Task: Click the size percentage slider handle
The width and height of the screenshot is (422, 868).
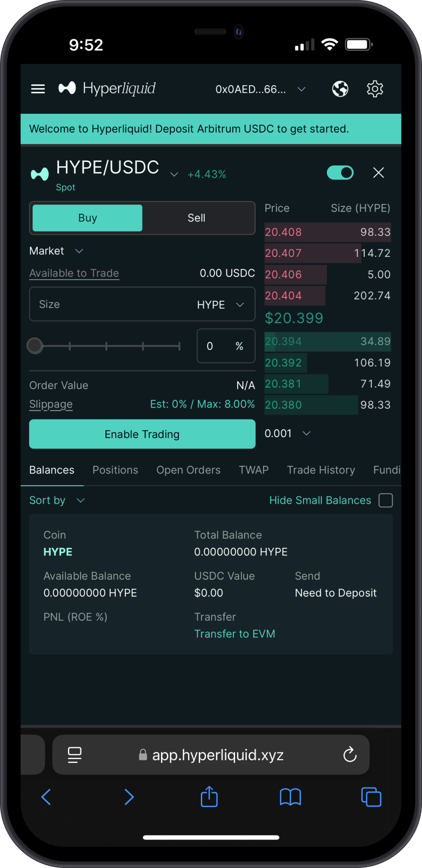Action: coord(35,346)
